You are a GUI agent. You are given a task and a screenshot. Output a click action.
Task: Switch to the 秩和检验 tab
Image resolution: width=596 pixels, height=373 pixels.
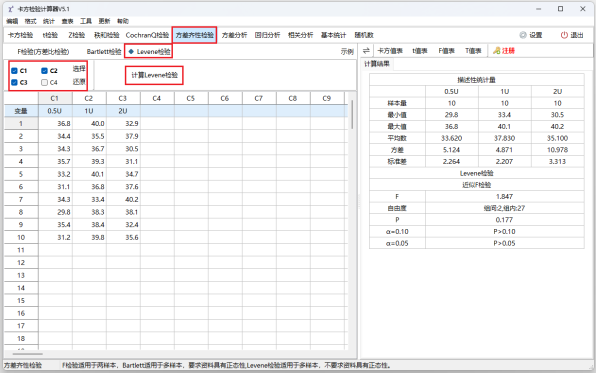click(x=107, y=35)
